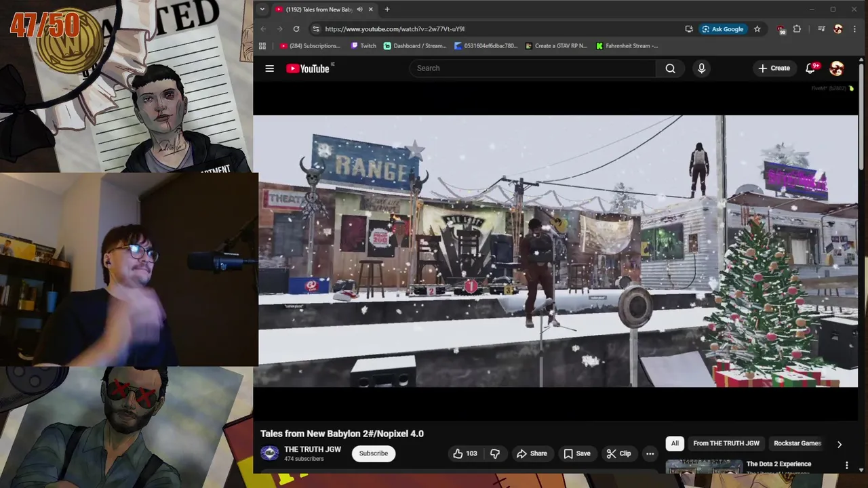868x488 pixels.
Task: Open the YouTube guide hamburger menu
Action: point(269,68)
